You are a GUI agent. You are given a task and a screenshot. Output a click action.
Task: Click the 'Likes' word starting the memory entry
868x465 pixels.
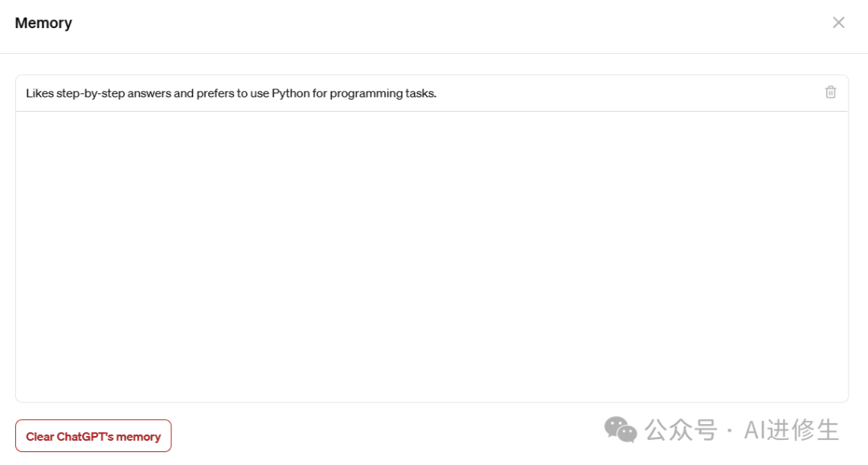[x=40, y=93]
